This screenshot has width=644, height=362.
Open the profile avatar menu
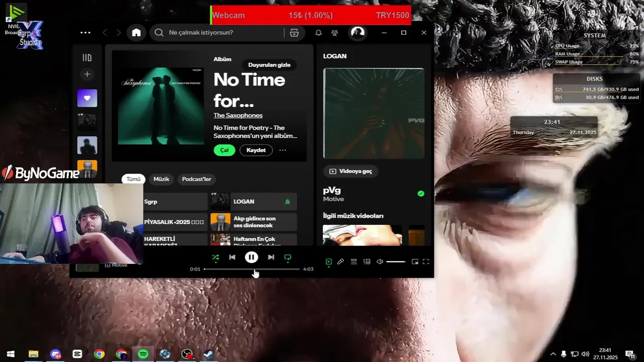358,33
